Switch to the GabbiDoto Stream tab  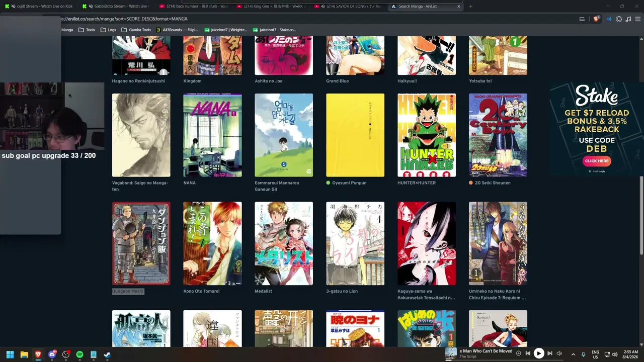click(x=117, y=7)
